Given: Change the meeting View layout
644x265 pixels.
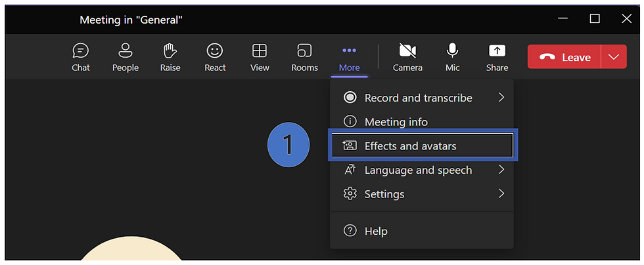Looking at the screenshot, I should (260, 58).
